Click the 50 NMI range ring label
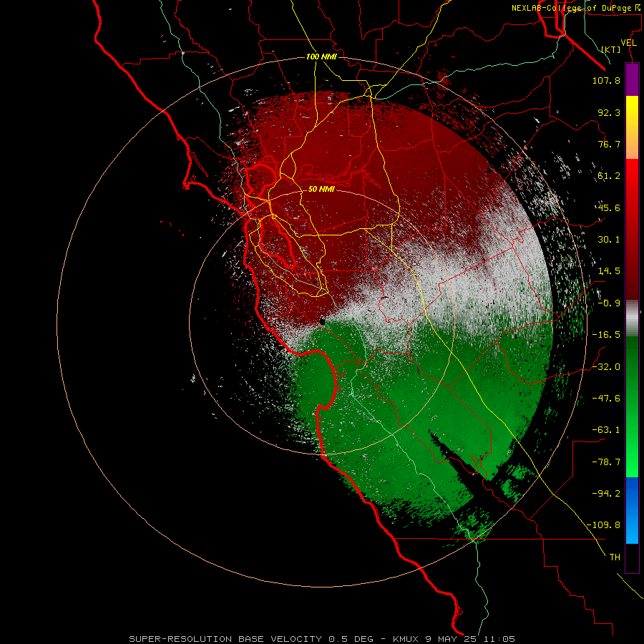The image size is (644, 644). (x=321, y=189)
